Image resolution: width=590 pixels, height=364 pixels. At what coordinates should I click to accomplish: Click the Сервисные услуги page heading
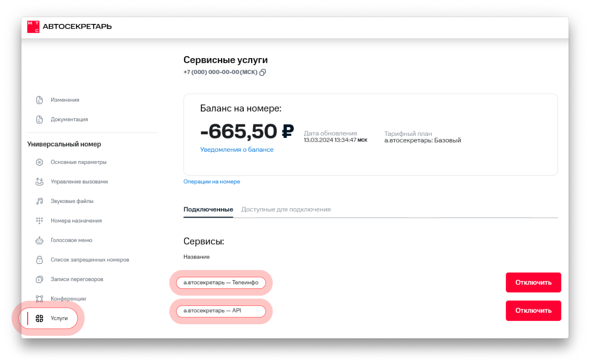(225, 60)
